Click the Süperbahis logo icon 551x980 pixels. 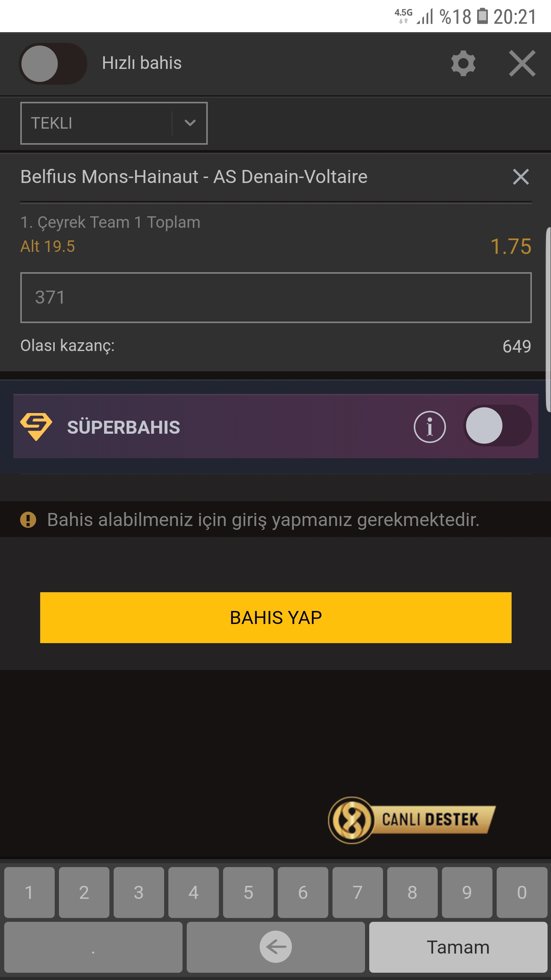36,426
